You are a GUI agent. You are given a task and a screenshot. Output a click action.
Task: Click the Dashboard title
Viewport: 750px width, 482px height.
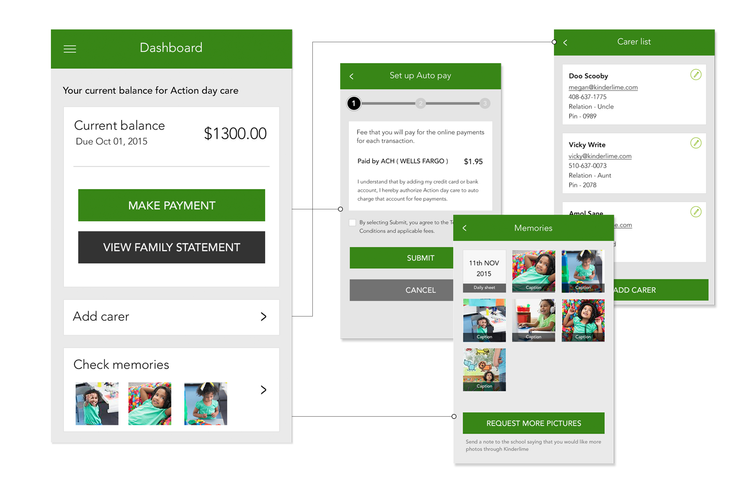(171, 48)
